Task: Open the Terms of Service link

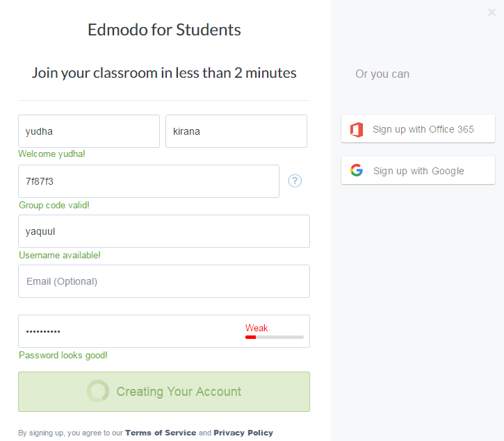Action: 161,433
